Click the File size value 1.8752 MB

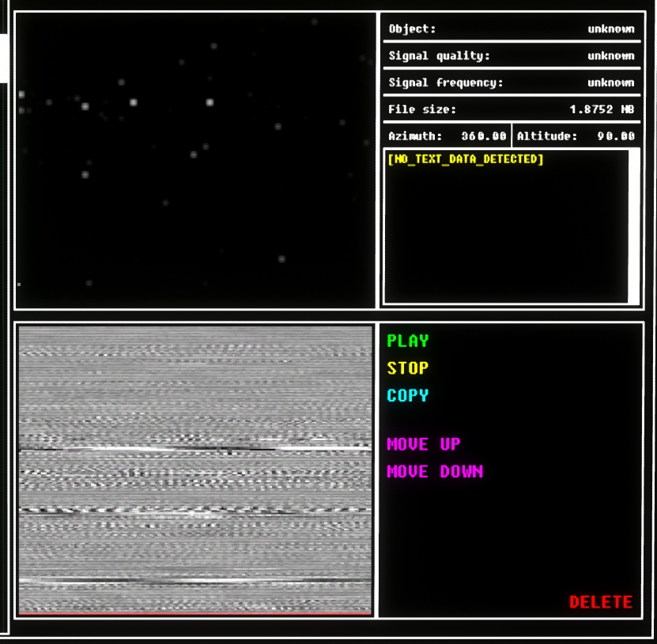click(602, 110)
